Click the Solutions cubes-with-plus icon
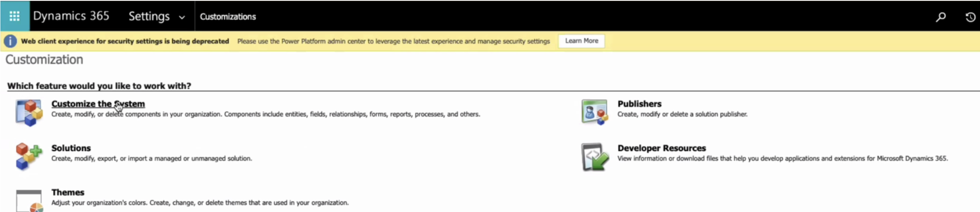The image size is (980, 212). click(x=29, y=156)
